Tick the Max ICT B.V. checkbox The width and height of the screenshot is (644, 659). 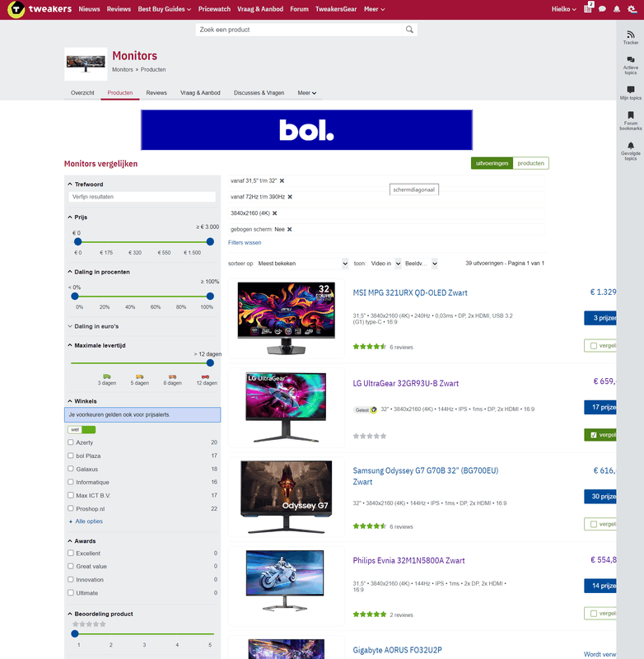[71, 495]
